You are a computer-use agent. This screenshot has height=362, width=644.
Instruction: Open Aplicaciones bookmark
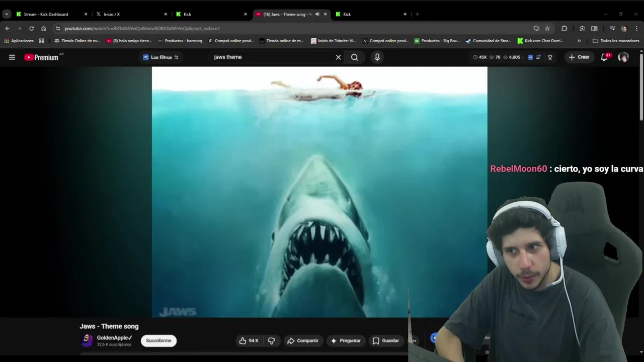click(x=19, y=41)
